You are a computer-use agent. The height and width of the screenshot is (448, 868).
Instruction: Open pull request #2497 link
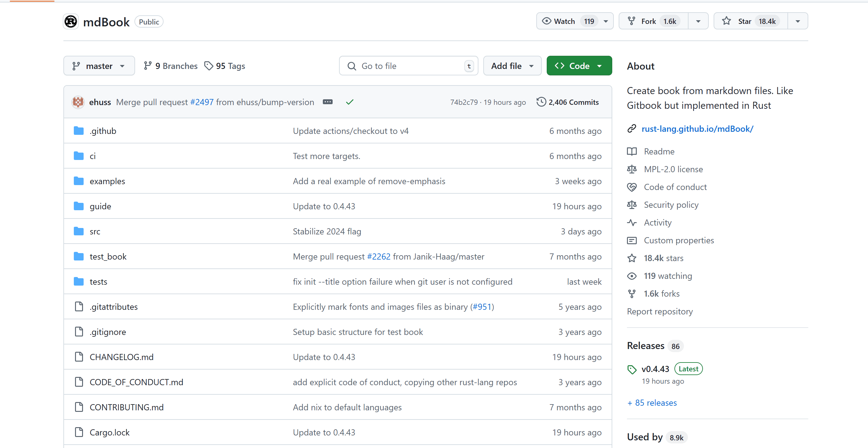(x=202, y=102)
